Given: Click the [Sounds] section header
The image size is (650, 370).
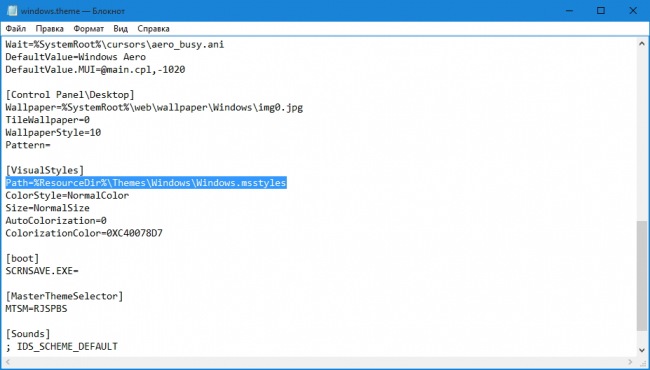Looking at the screenshot, I should pos(28,334).
